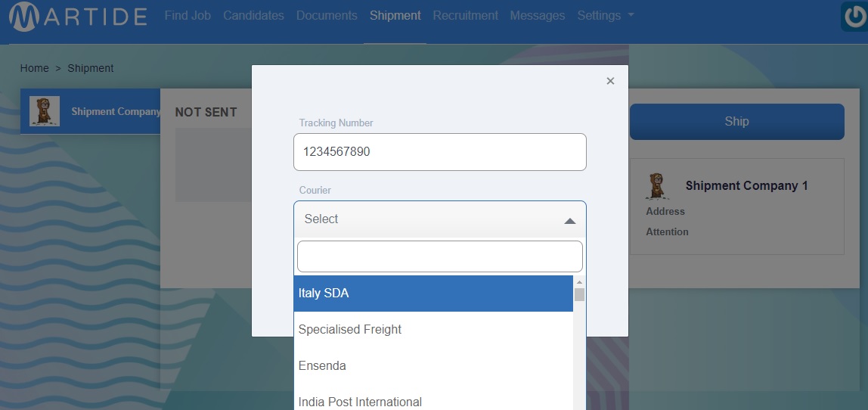Click the Attention label in company card

pos(667,232)
